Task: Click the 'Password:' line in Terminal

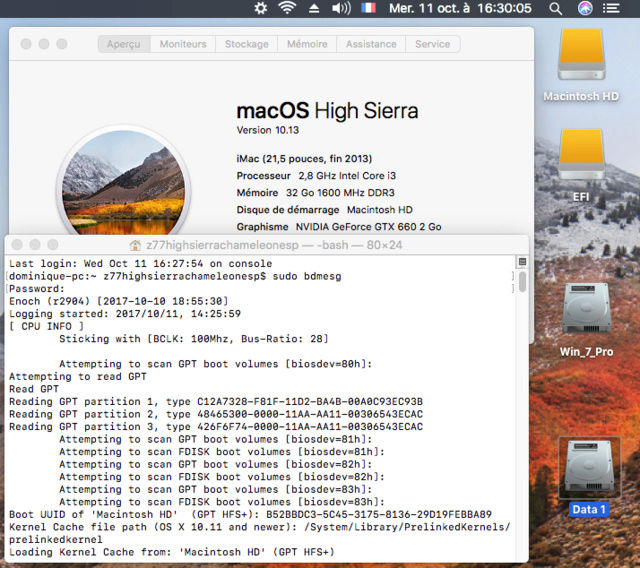Action: tap(37, 289)
